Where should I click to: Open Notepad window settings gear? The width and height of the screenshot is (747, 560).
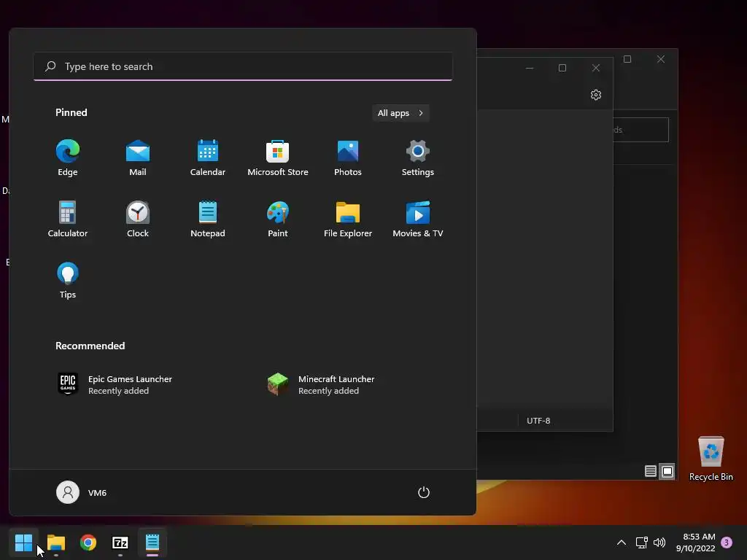tap(595, 95)
